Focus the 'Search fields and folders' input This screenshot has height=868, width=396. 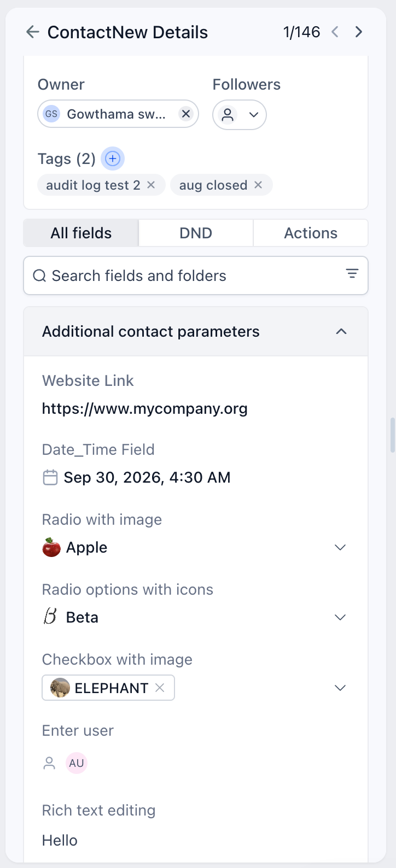click(196, 275)
